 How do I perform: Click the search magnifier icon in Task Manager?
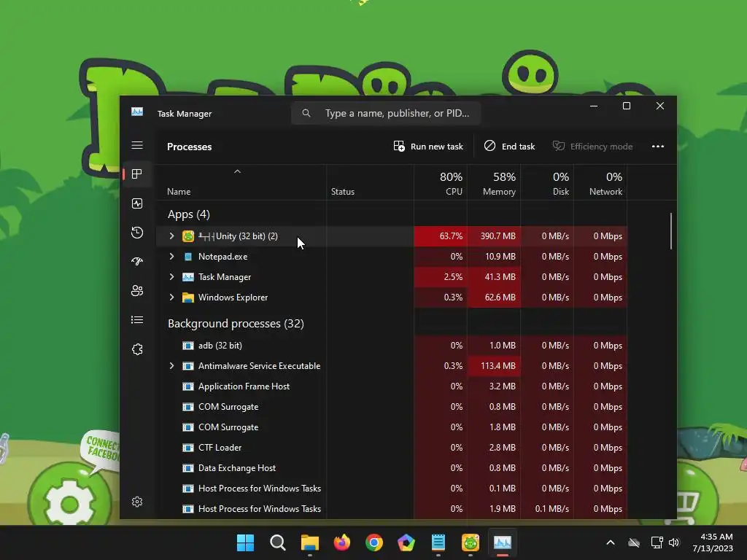[306, 113]
